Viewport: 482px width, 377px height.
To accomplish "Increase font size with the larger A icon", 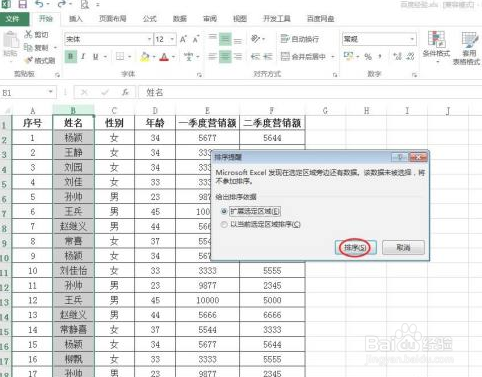I will (183, 39).
